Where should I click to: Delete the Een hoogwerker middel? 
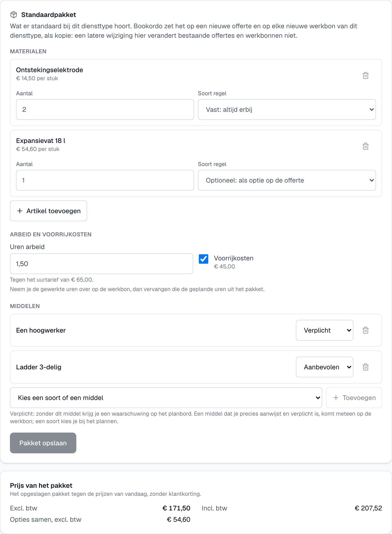[365, 330]
